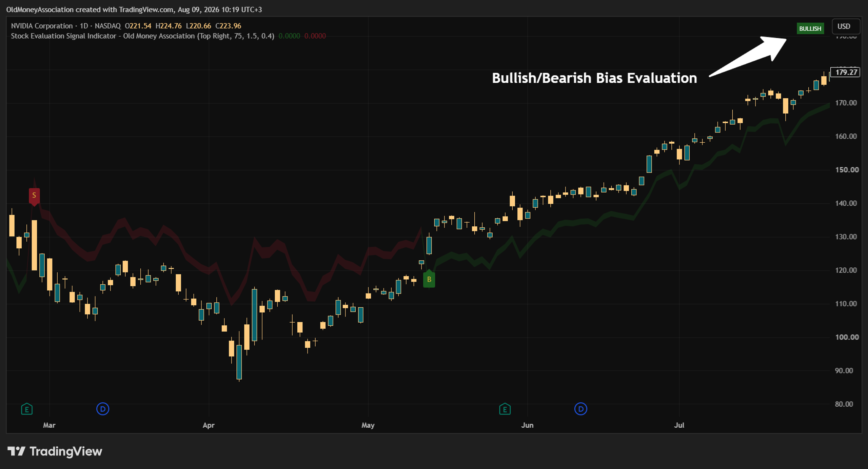This screenshot has width=868, height=469.
Task: Open the dividend D marker in June
Action: coord(581,409)
